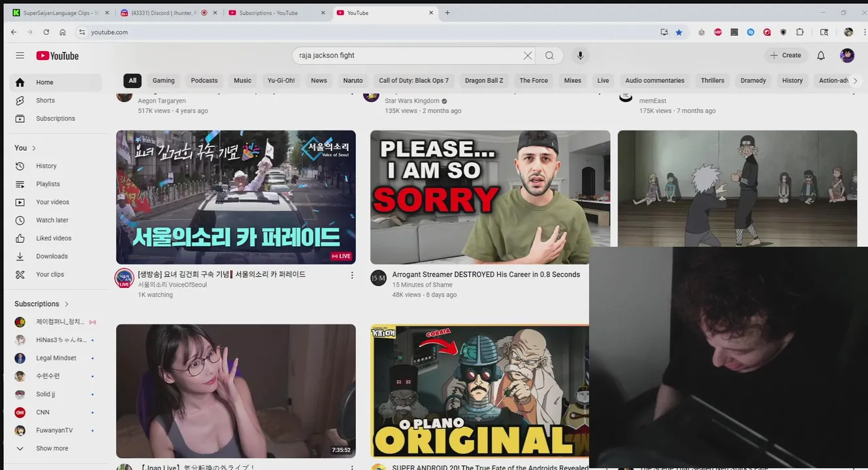Image resolution: width=868 pixels, height=470 pixels.
Task: Select the Podcasts filter chip
Action: point(204,80)
